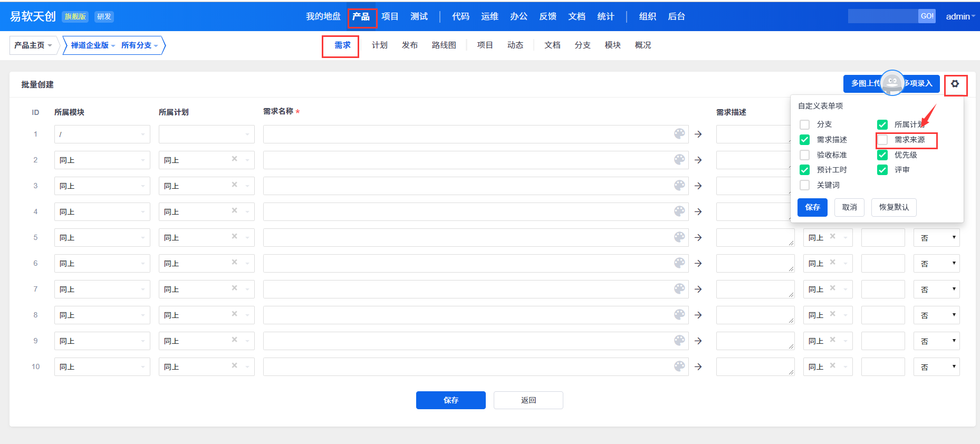Viewport: 980px width, 444px height.
Task: Focus the 需求名称 input in row 1
Action: click(476, 134)
